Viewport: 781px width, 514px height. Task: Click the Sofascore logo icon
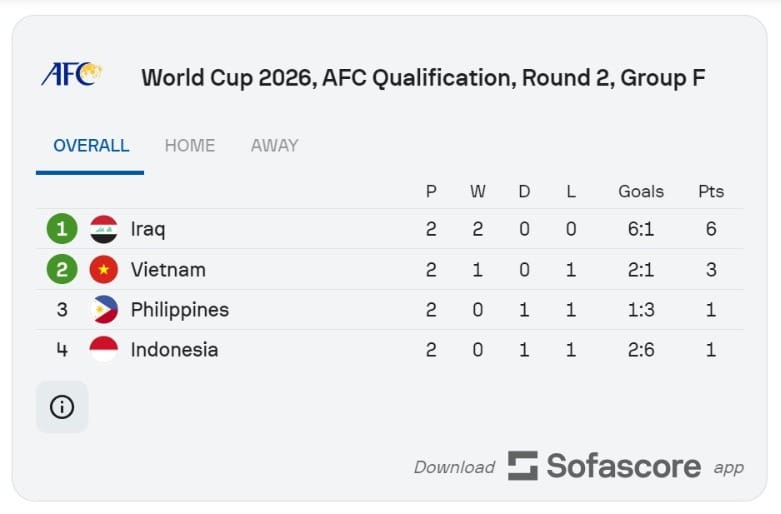pyautogui.click(x=522, y=466)
